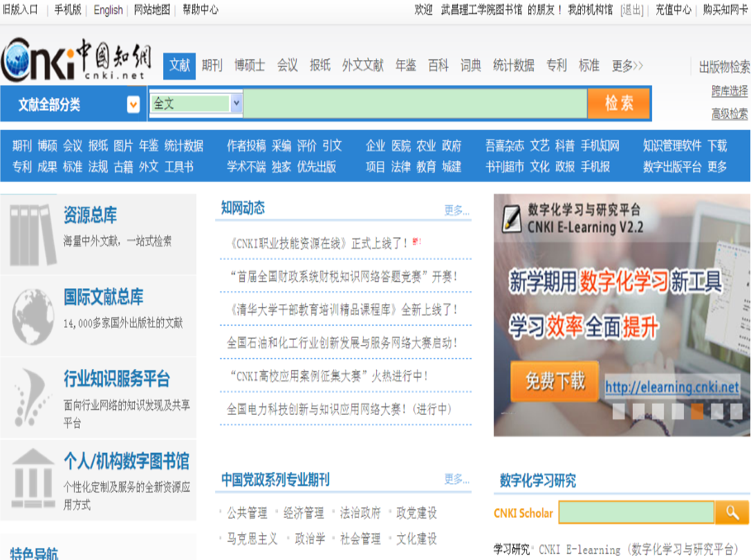Open the 高级检索 link
The width and height of the screenshot is (751, 560).
click(x=730, y=113)
